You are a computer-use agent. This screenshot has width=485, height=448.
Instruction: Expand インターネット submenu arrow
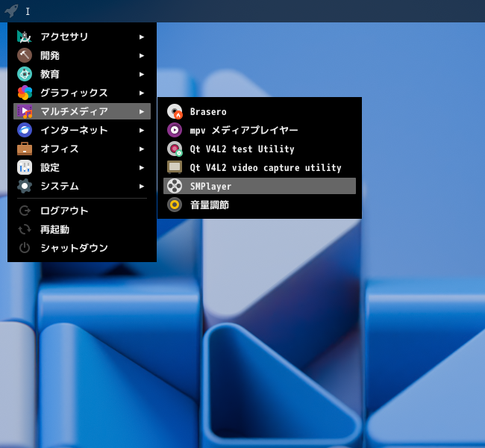(142, 131)
